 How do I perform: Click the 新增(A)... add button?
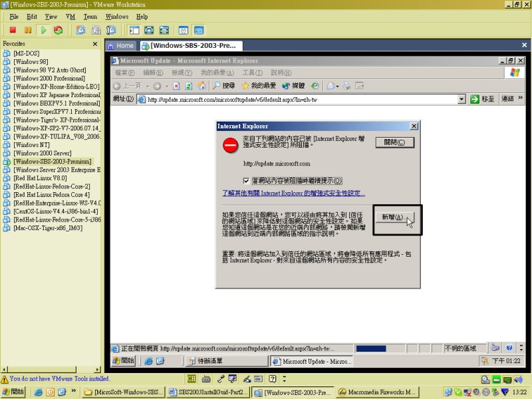coord(394,217)
